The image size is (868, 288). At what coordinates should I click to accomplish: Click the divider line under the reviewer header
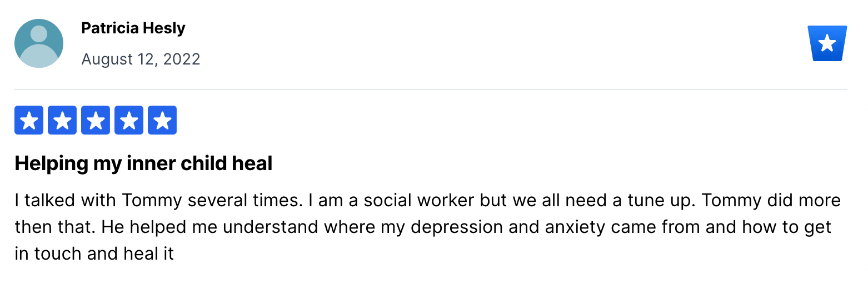(x=431, y=89)
